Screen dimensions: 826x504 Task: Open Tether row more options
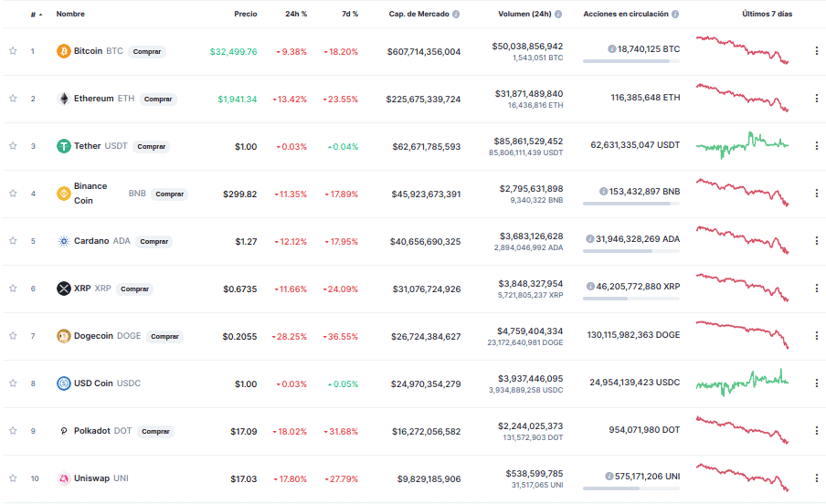coord(817,145)
